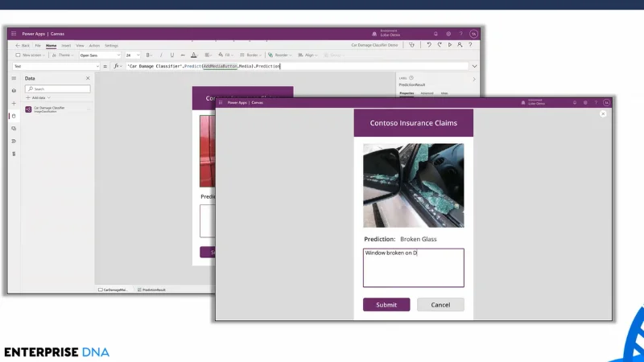
Task: Open the font size 24 dropdown
Action: coord(133,55)
